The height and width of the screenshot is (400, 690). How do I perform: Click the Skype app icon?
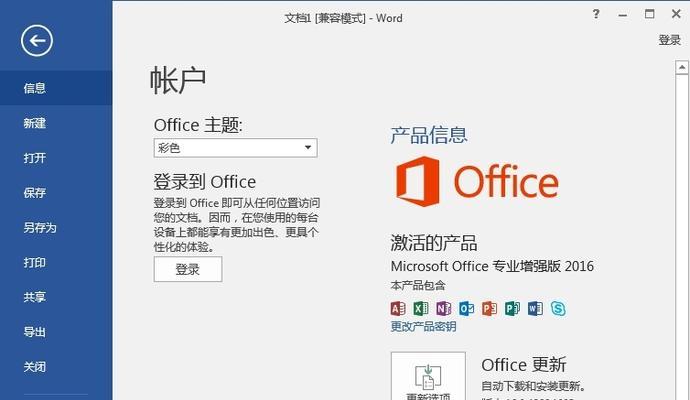[x=558, y=308]
